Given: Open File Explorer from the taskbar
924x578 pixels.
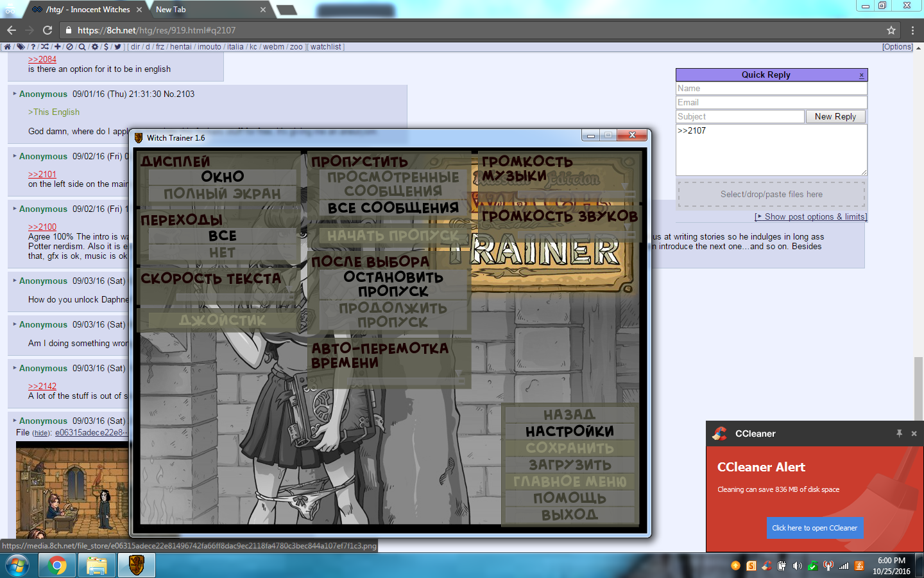Looking at the screenshot, I should (x=96, y=566).
